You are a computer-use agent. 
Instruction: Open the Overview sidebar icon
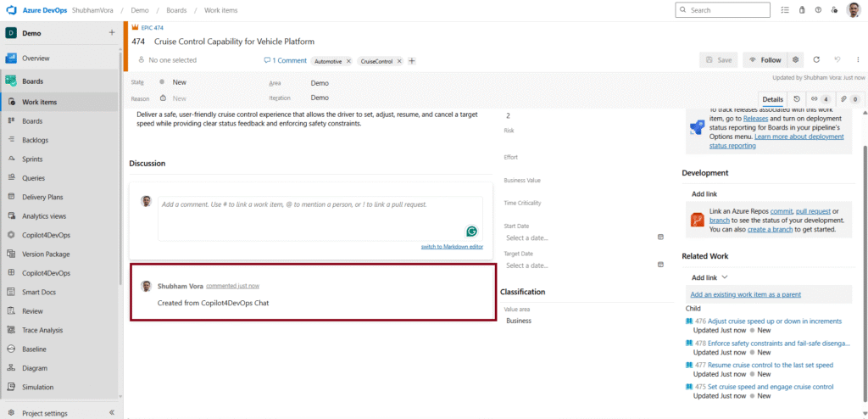pyautogui.click(x=10, y=59)
